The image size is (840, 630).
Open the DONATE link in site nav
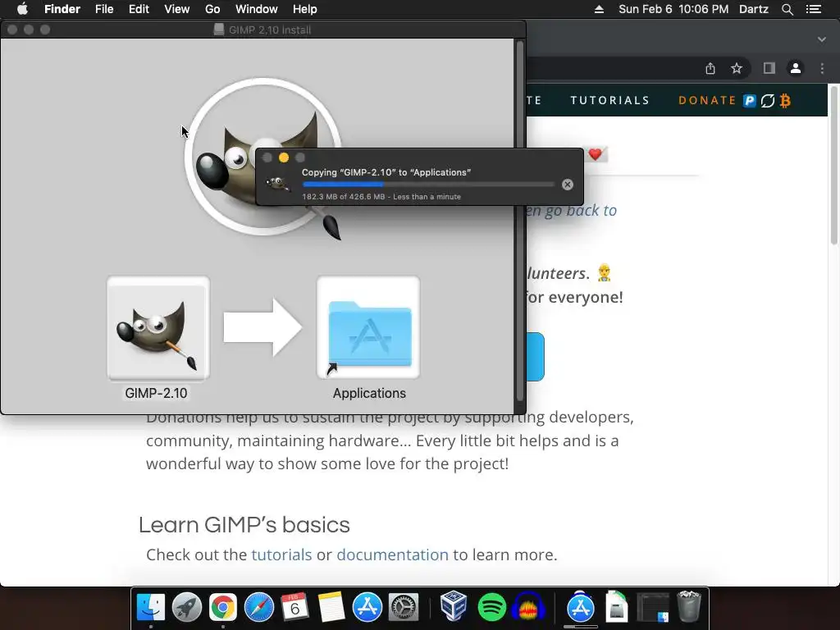707,100
